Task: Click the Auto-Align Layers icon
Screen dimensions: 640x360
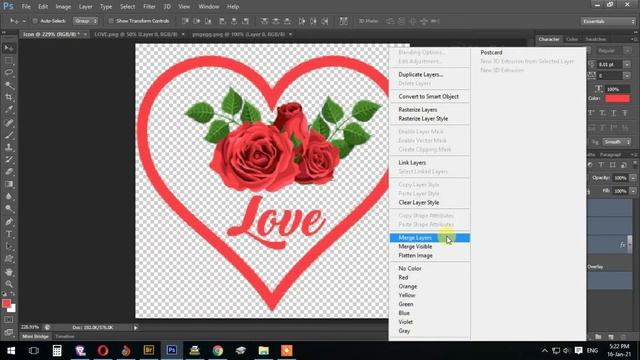Action: tap(343, 21)
